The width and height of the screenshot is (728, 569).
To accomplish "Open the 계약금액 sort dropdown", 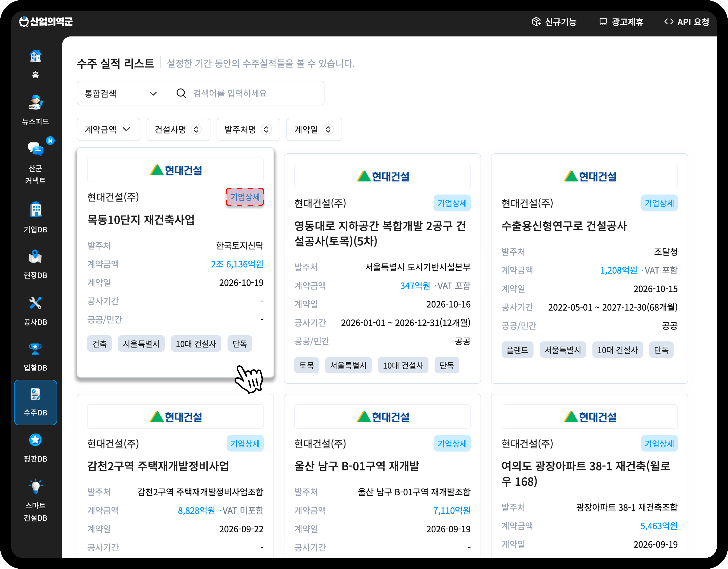I will click(x=108, y=129).
